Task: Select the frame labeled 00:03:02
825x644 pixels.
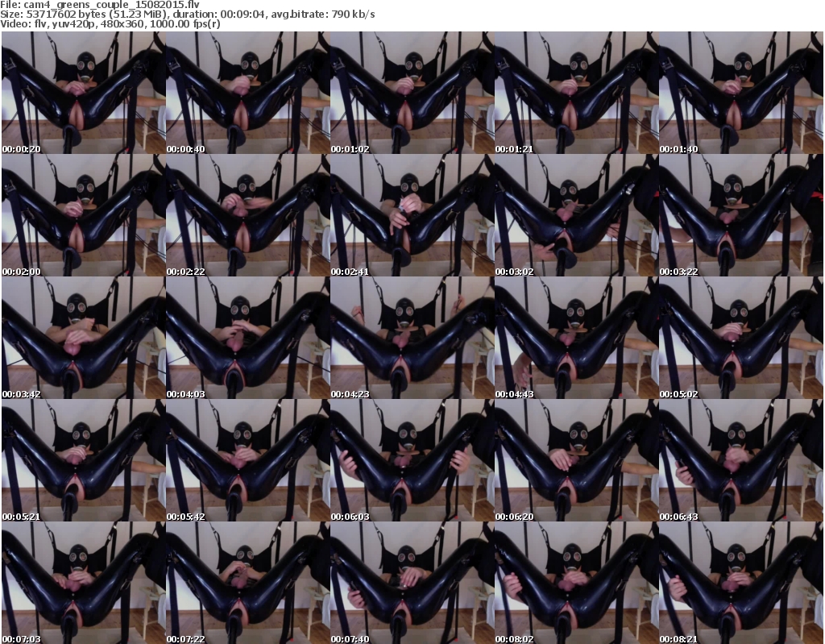Action: tap(577, 215)
